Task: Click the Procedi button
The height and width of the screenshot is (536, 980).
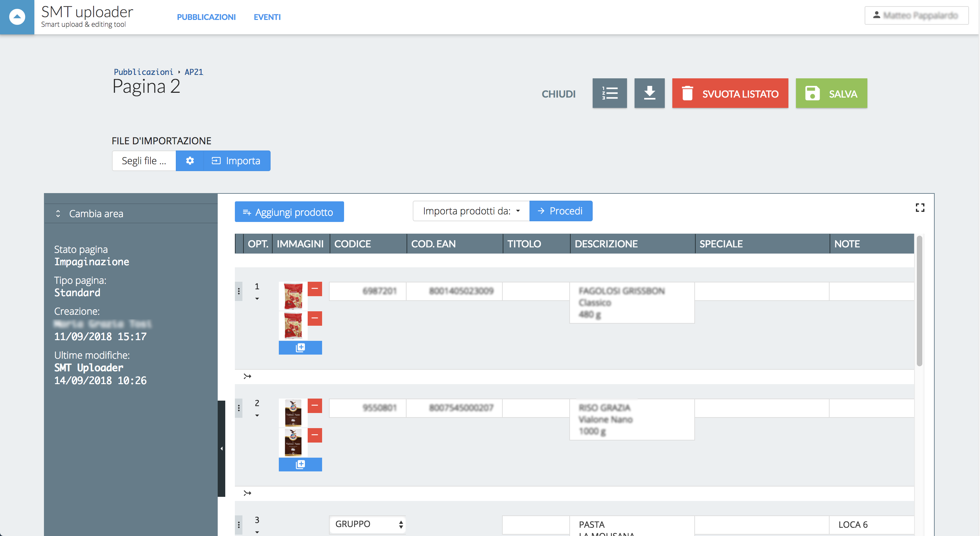Action: [x=561, y=211]
